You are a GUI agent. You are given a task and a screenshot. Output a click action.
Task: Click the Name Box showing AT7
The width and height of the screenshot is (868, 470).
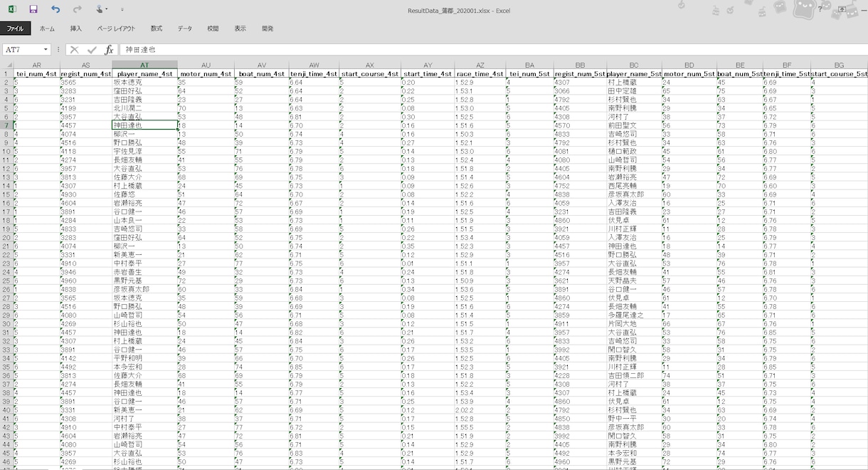pos(23,50)
